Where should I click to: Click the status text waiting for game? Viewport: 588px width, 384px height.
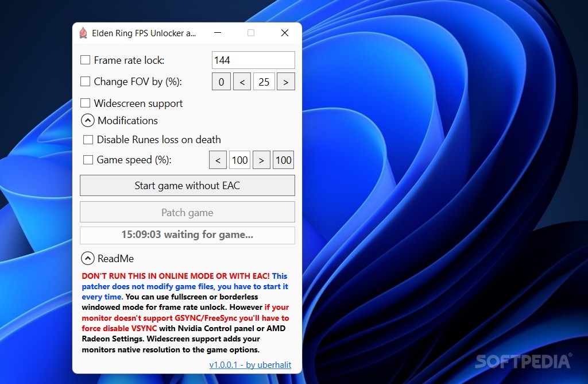pyautogui.click(x=188, y=235)
